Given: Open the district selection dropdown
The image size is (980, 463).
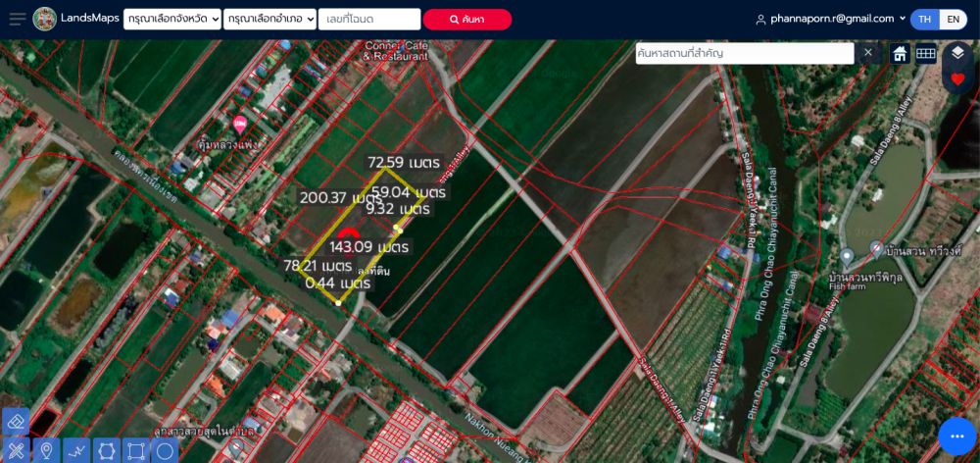Looking at the screenshot, I should click(269, 19).
